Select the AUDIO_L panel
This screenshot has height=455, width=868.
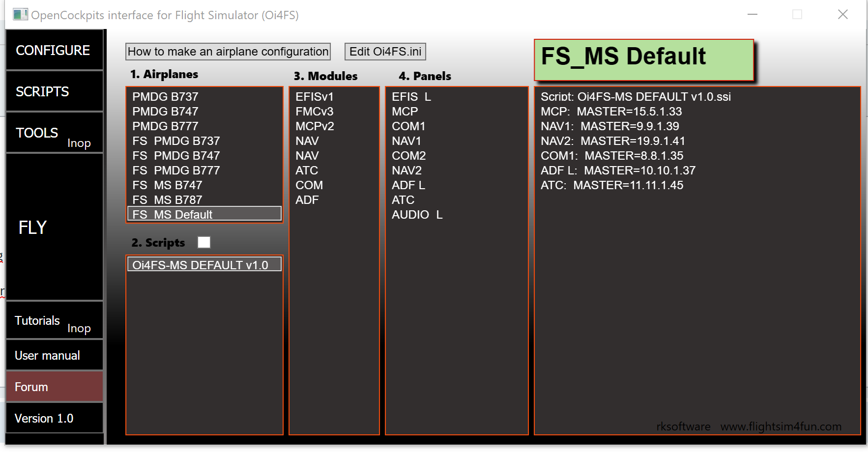417,215
